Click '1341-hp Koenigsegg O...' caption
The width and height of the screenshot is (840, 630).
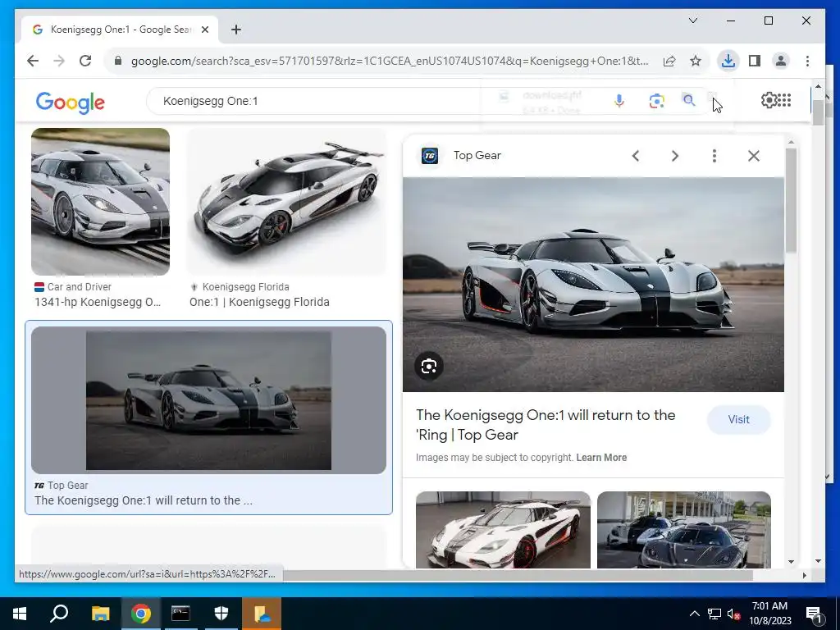98,302
